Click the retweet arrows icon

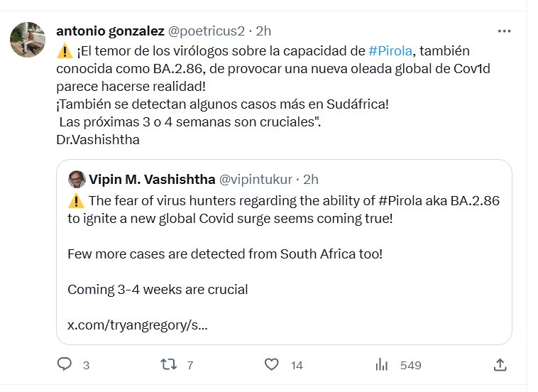(168, 364)
